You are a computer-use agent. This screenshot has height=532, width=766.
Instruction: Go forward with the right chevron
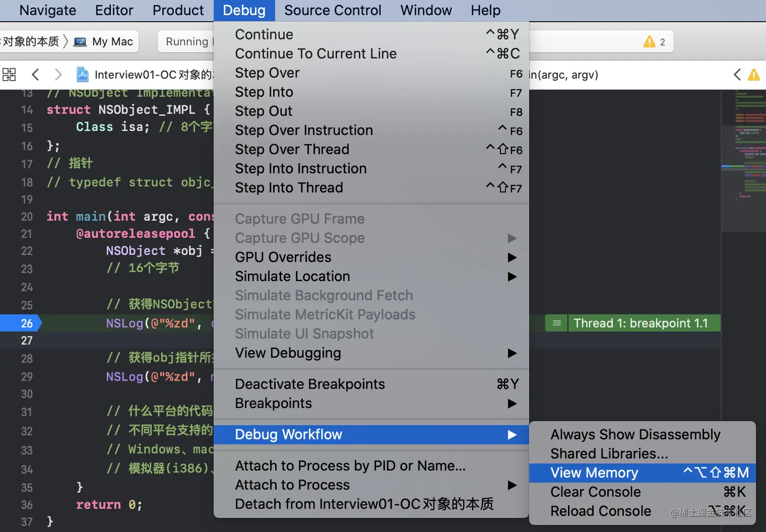[58, 75]
